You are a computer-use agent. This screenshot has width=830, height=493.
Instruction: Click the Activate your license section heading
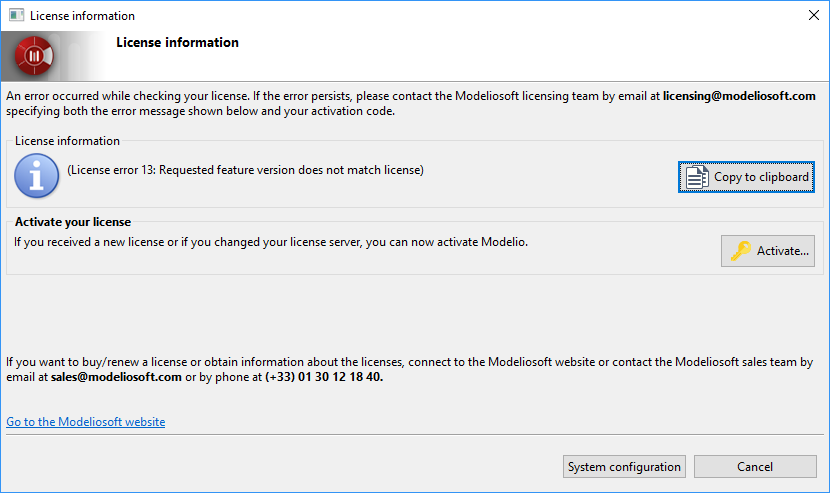click(x=73, y=222)
